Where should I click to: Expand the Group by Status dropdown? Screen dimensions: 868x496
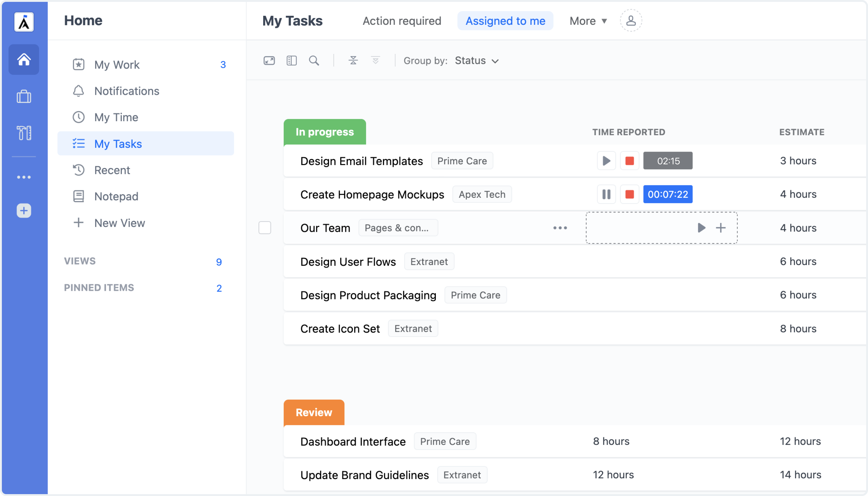click(x=477, y=60)
